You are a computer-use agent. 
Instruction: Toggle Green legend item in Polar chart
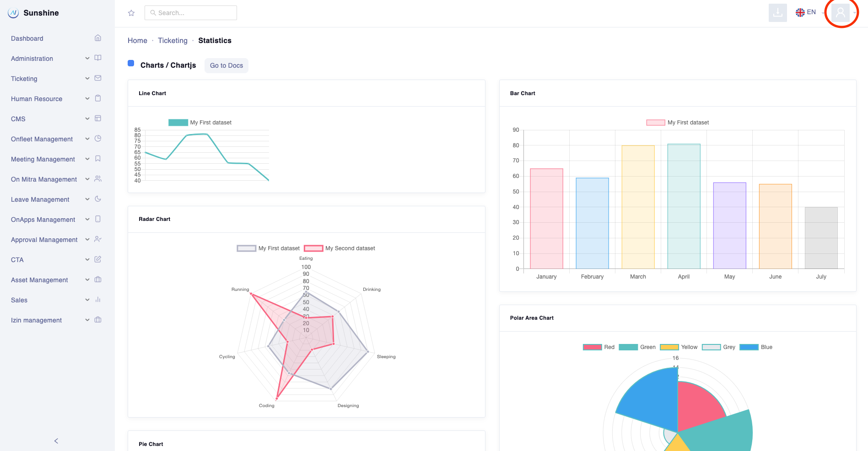[x=637, y=347]
